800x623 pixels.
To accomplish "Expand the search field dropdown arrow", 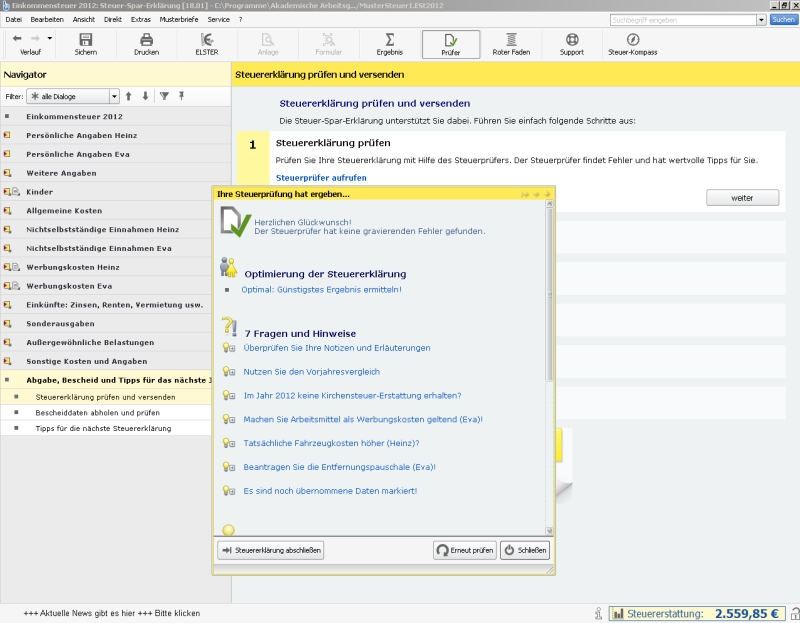I will tap(761, 20).
